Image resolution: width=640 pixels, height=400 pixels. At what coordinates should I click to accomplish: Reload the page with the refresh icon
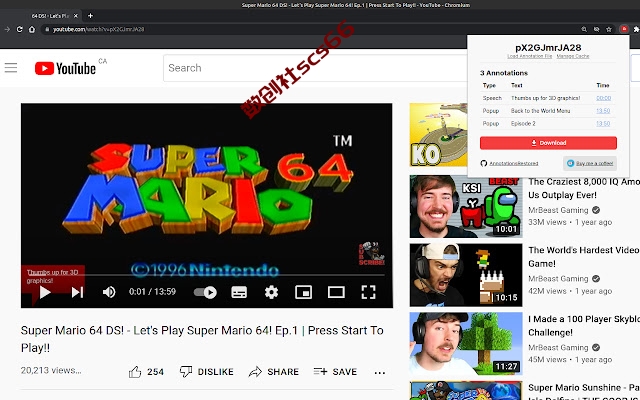[x=19, y=29]
